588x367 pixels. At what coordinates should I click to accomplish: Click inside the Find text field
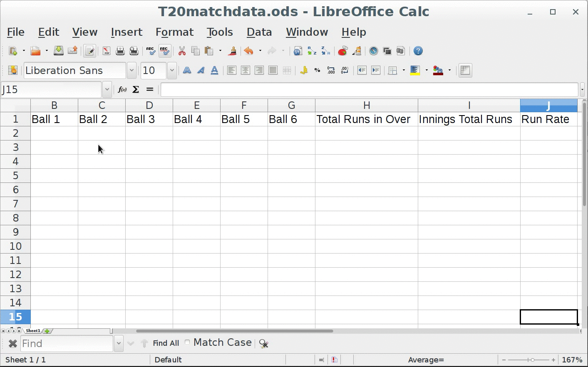[67, 344]
